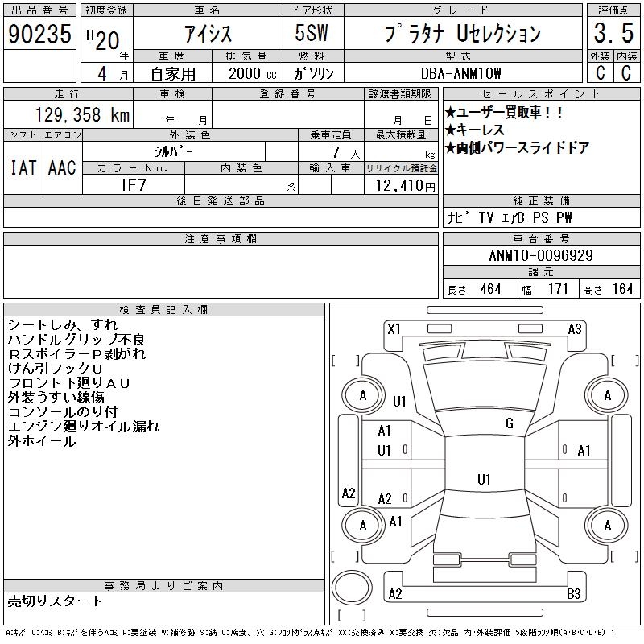
Task: Click the air conditioner code AAC
Action: (x=62, y=167)
